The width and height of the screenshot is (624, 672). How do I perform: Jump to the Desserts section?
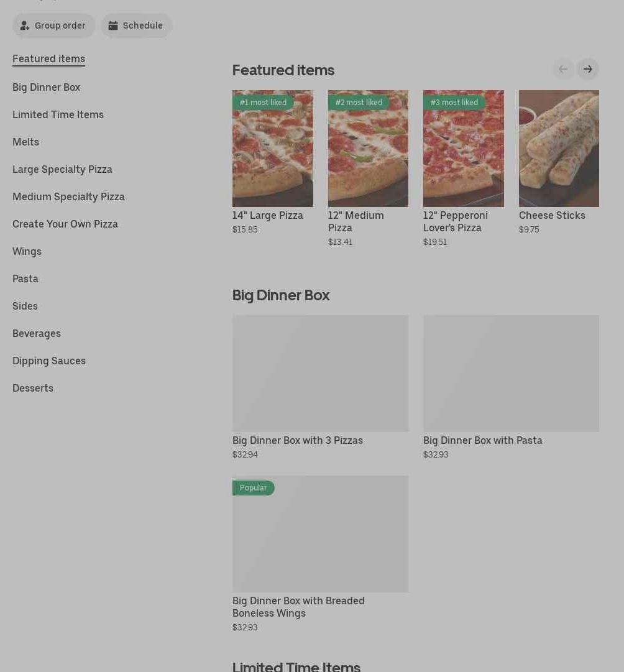pyautogui.click(x=33, y=388)
